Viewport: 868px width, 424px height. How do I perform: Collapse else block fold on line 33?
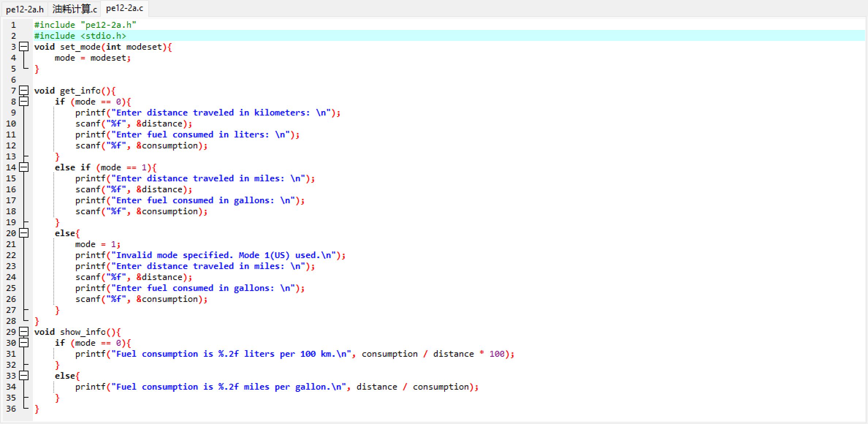(x=24, y=375)
